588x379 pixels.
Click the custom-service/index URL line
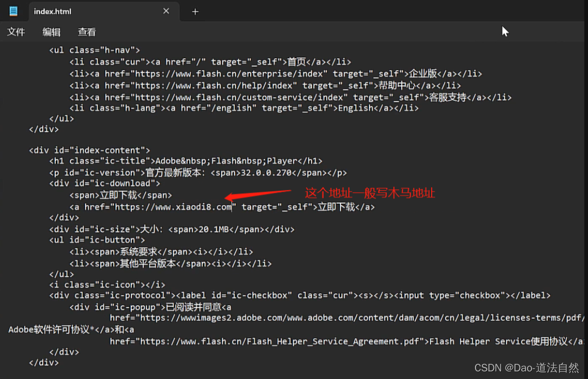[290, 98]
